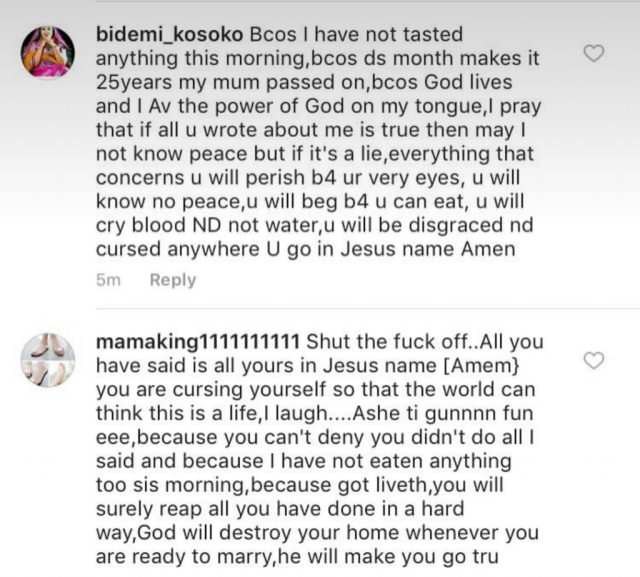Screen dimensions: 640x577
Task: Open mamaking1111111111's profile picture
Action: 47,359
